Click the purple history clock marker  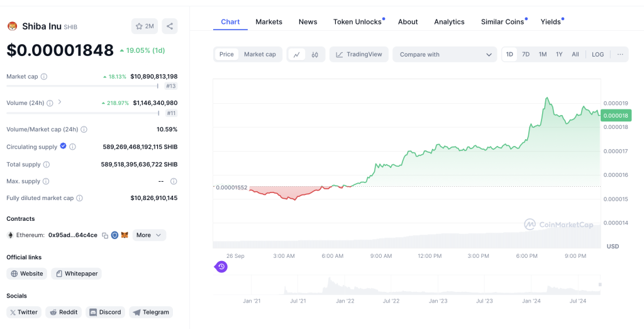(221, 267)
